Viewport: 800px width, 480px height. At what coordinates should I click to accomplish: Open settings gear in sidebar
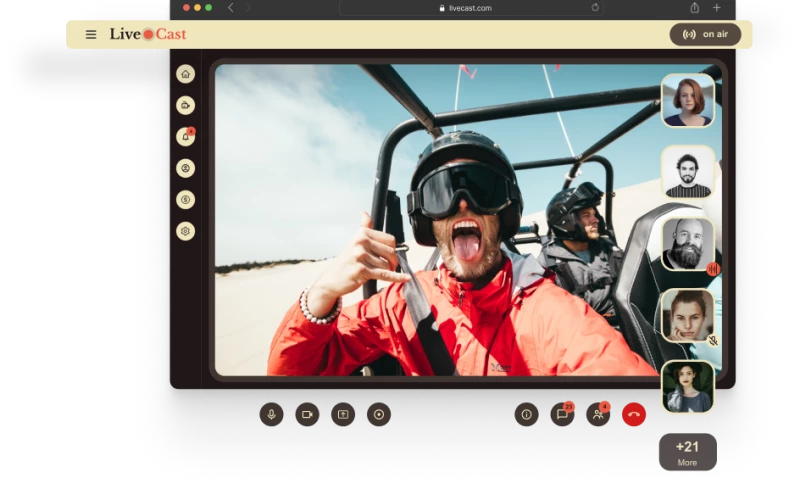coord(185,231)
